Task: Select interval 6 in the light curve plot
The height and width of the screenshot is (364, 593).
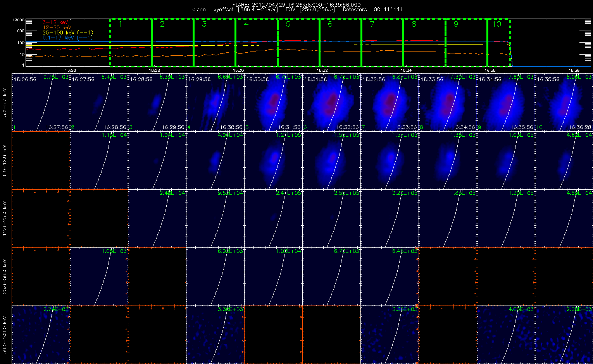Action: 340,43
